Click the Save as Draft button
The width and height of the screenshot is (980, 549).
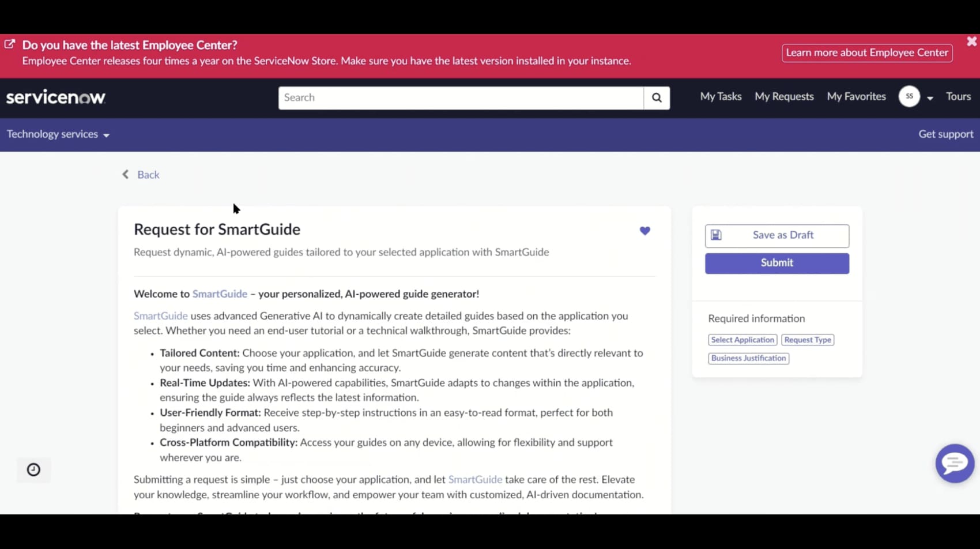pos(777,235)
